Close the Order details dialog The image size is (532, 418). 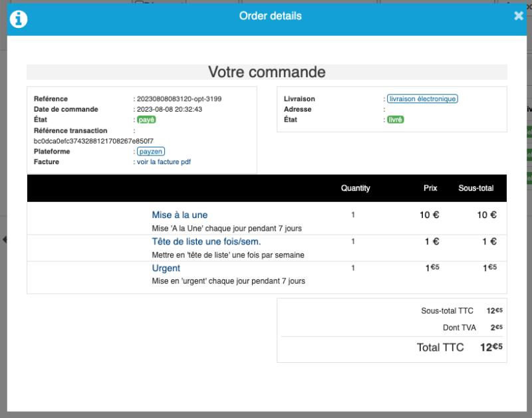(519, 16)
